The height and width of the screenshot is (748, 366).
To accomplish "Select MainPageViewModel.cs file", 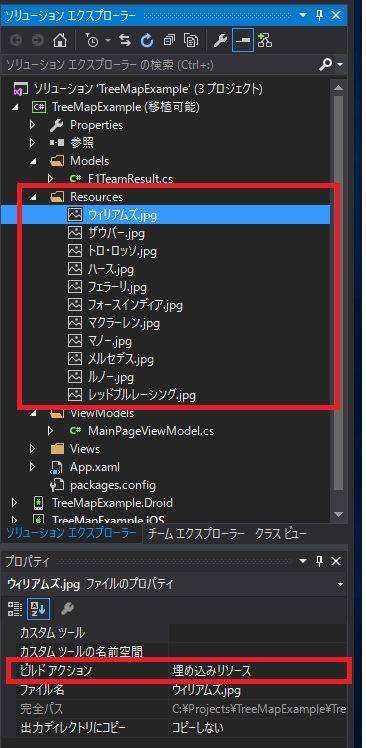I will [x=151, y=431].
